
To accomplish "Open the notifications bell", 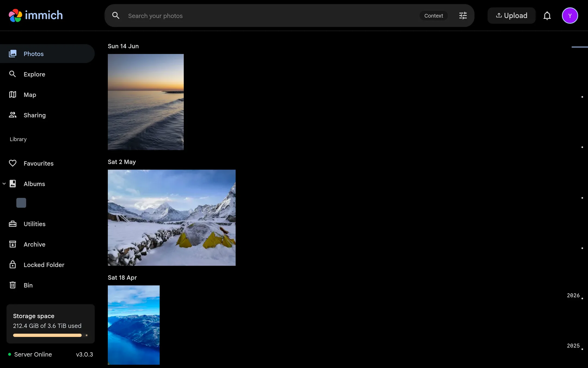I will 547,16.
